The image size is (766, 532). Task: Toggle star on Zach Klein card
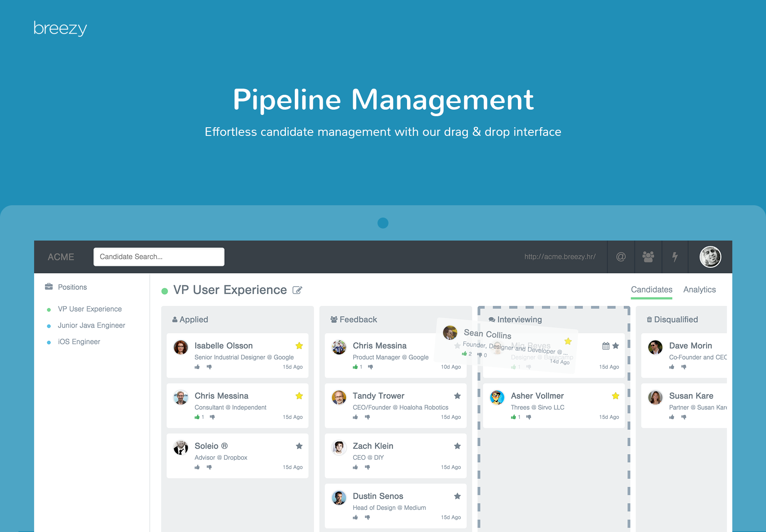pyautogui.click(x=457, y=446)
